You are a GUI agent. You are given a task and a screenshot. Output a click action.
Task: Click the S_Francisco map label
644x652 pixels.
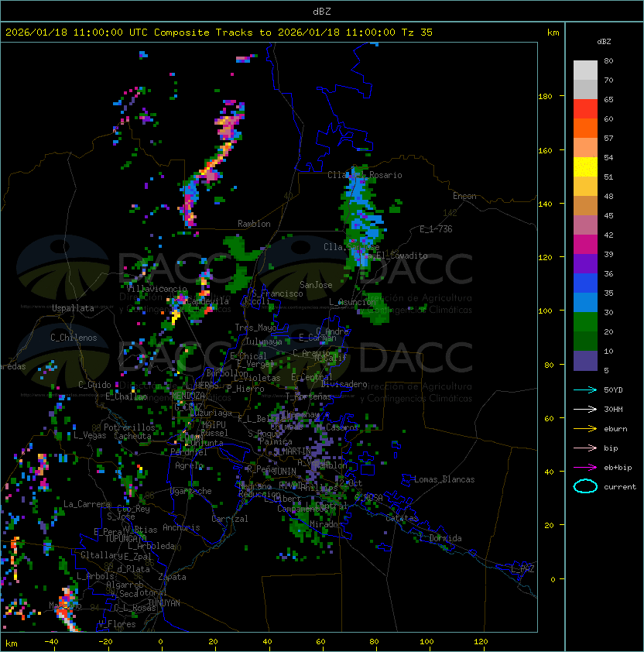pyautogui.click(x=277, y=293)
